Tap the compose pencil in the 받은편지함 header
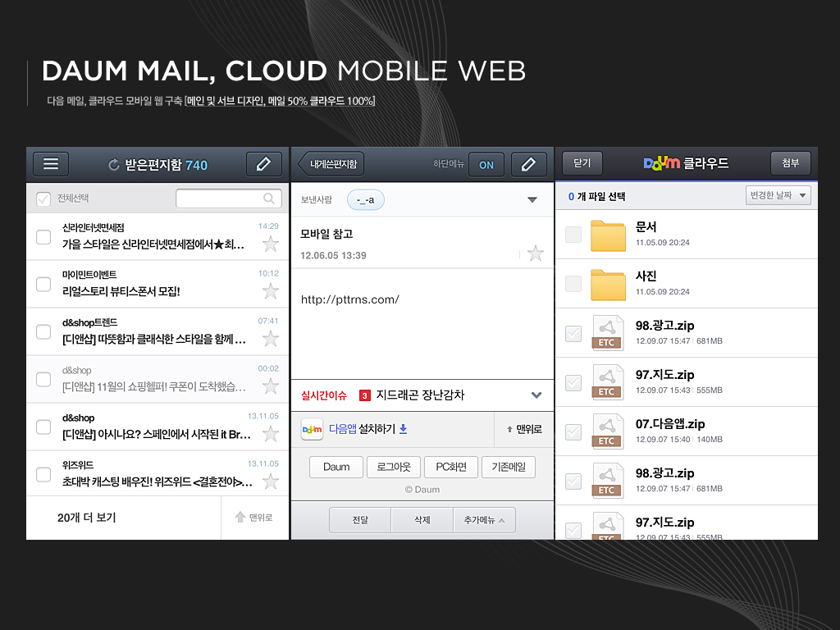 pyautogui.click(x=263, y=164)
